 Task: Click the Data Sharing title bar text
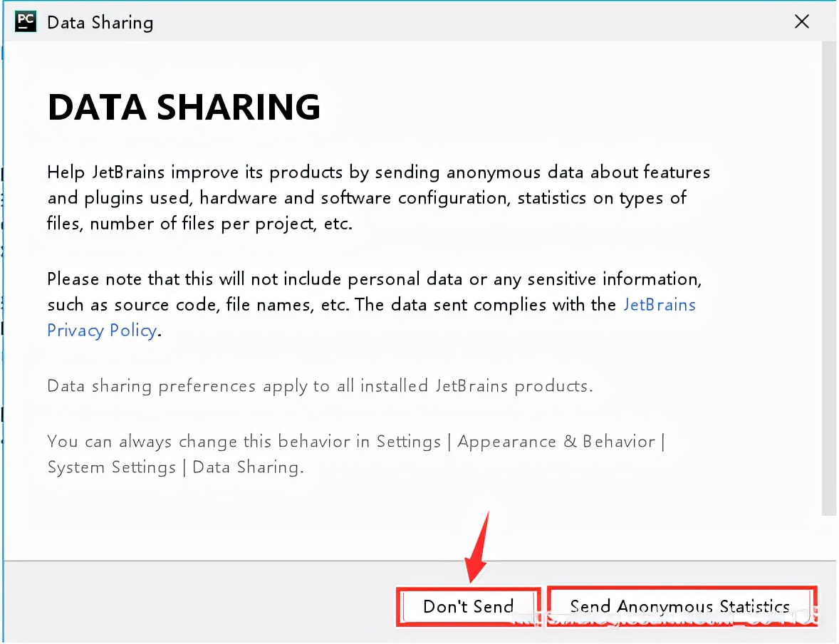(100, 23)
